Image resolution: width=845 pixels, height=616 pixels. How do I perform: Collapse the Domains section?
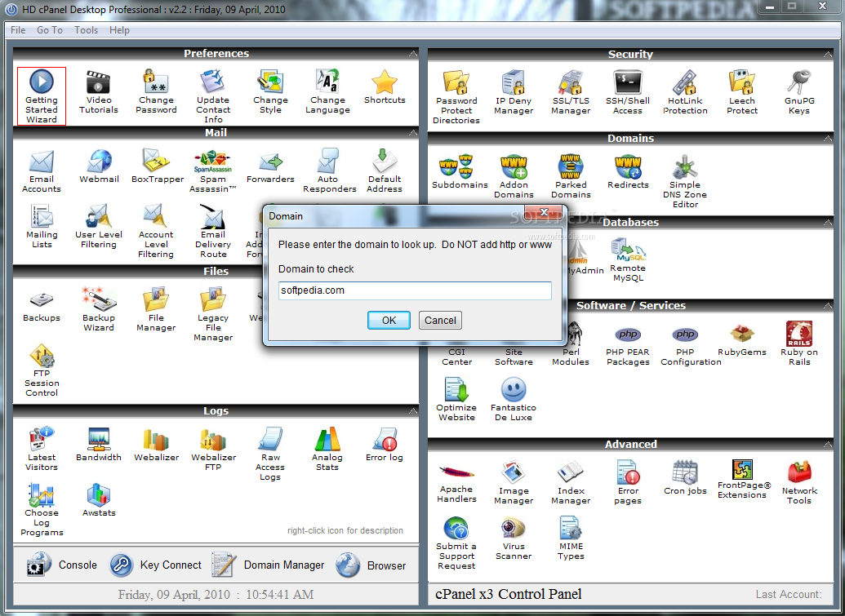point(827,139)
